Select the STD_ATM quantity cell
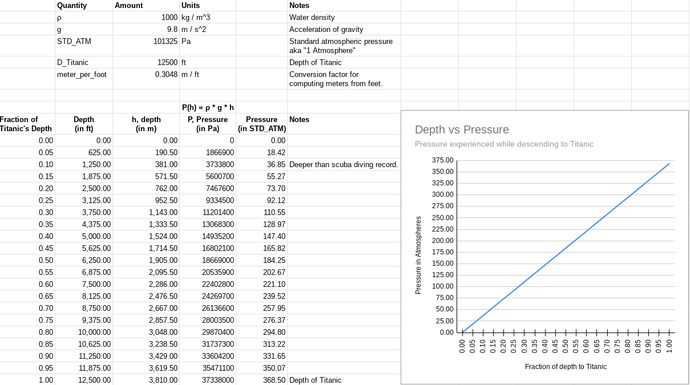 84,46
